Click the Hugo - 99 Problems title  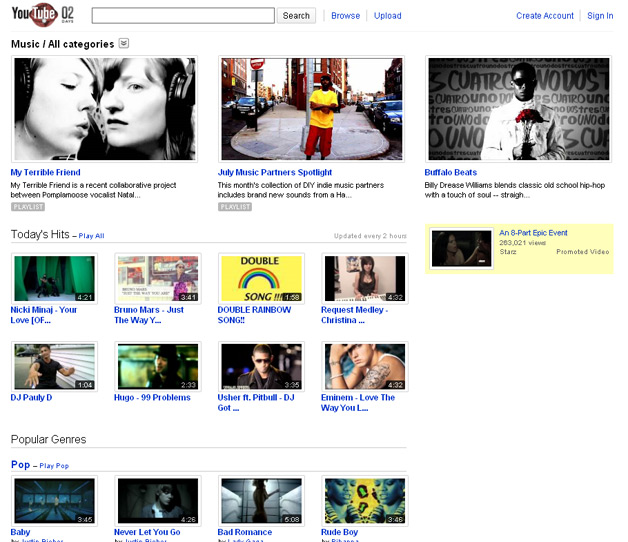152,397
